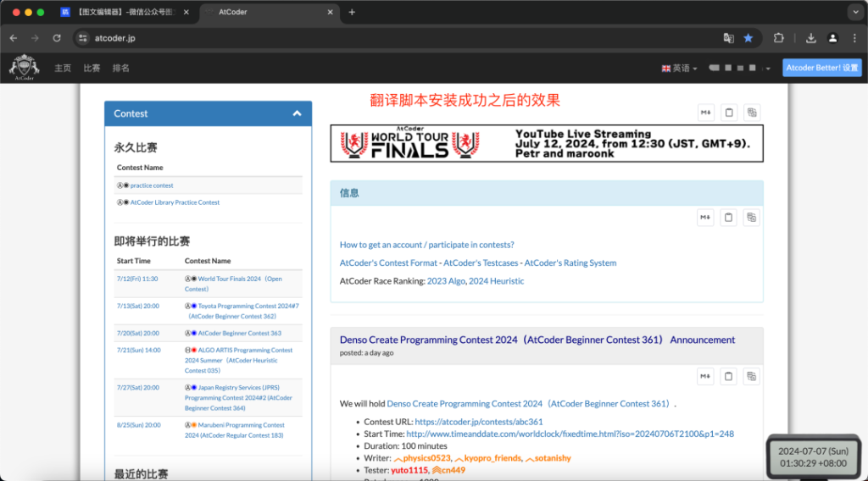Open the tab search dropdown arrow
868x481 pixels.
(x=856, y=12)
